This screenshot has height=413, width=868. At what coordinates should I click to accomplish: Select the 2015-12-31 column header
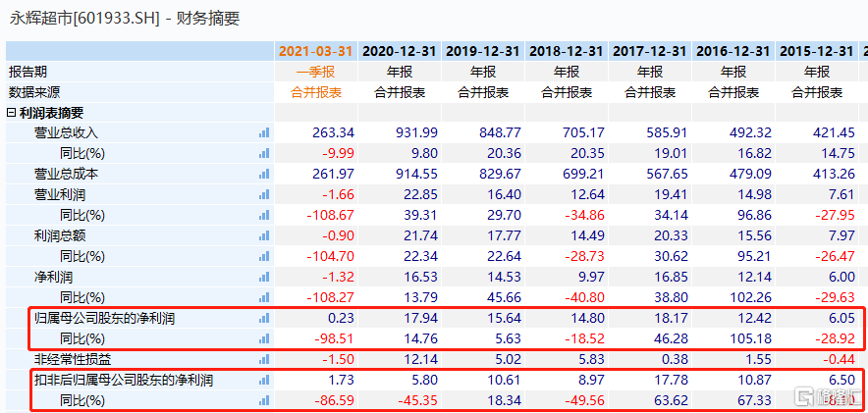pos(817,51)
